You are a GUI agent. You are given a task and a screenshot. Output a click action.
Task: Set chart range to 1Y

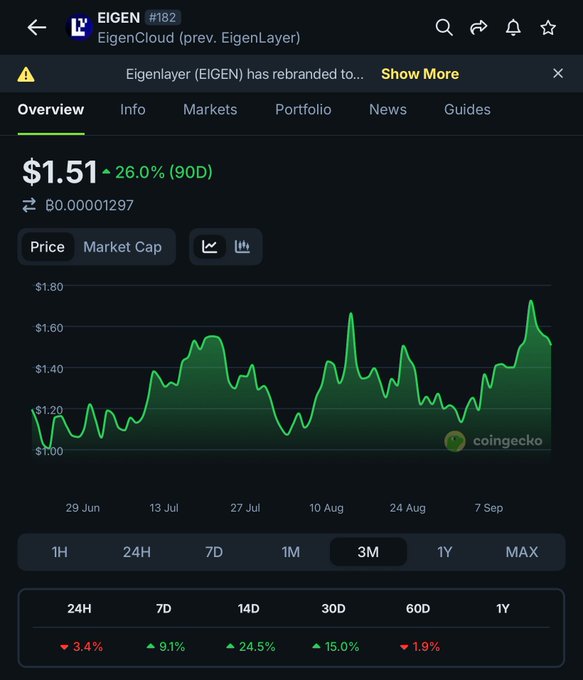[x=445, y=552]
